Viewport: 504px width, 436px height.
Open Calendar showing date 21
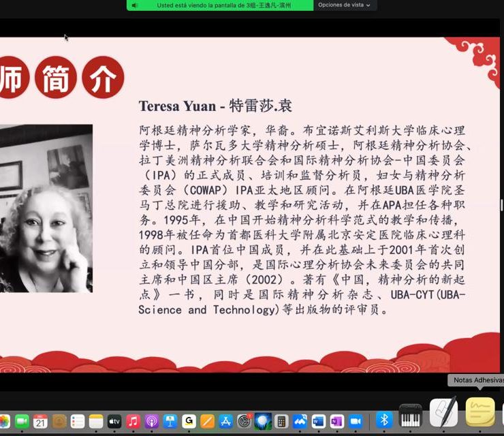[40, 422]
